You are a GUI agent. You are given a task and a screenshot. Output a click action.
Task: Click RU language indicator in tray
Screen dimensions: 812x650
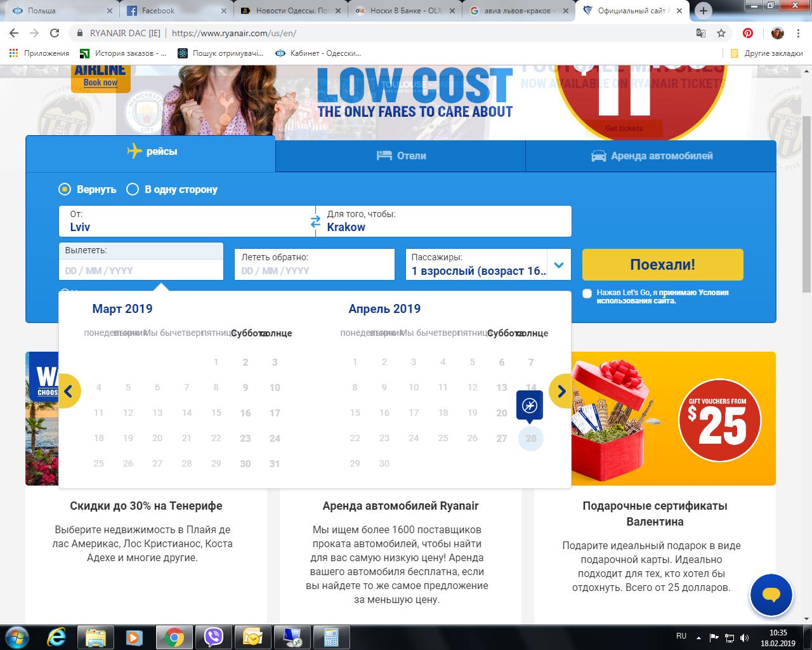(x=681, y=636)
